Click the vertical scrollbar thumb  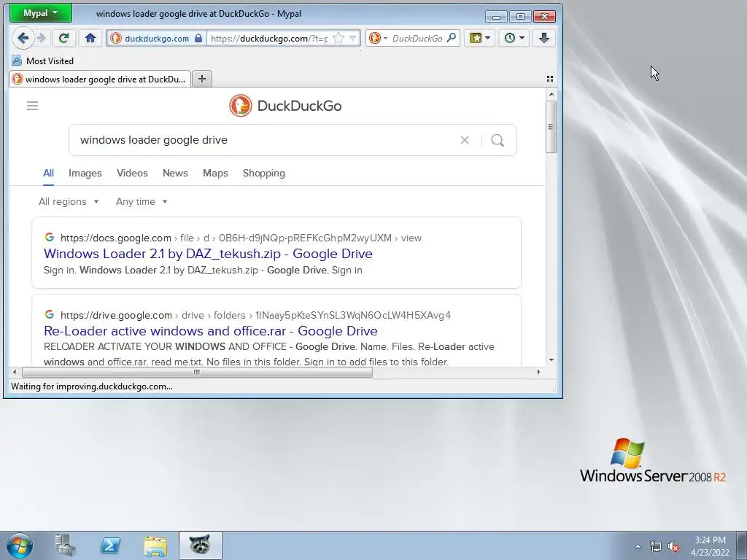[x=551, y=127]
